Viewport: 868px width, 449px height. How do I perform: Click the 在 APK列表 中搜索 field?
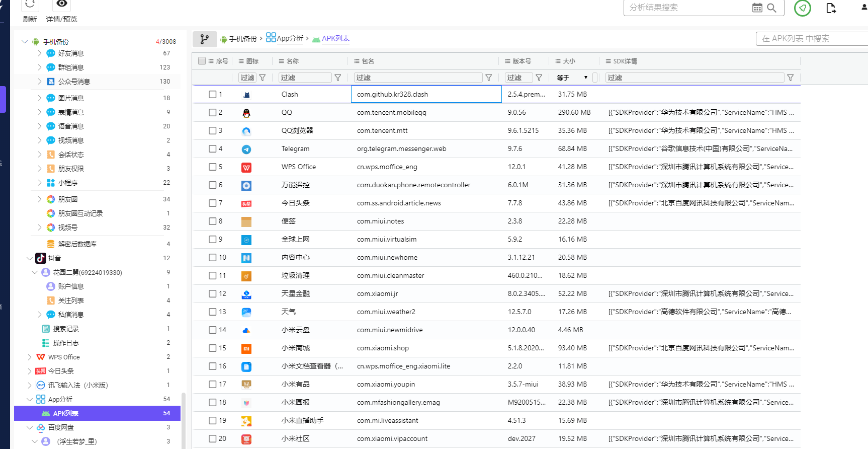tap(812, 39)
